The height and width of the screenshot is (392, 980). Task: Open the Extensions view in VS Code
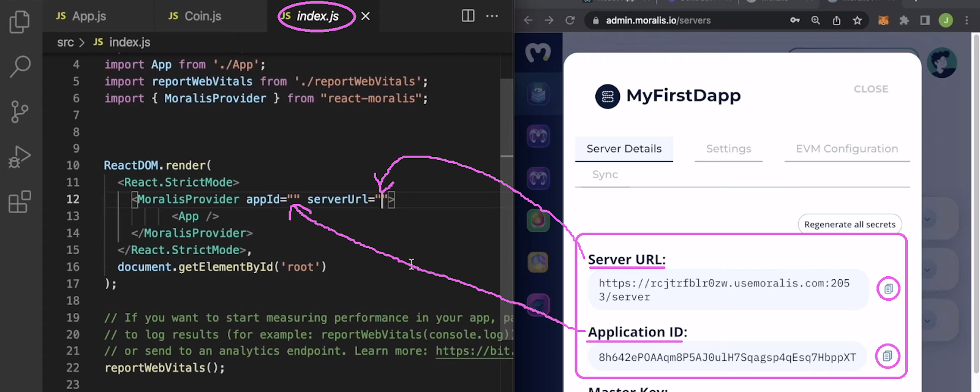(x=20, y=202)
